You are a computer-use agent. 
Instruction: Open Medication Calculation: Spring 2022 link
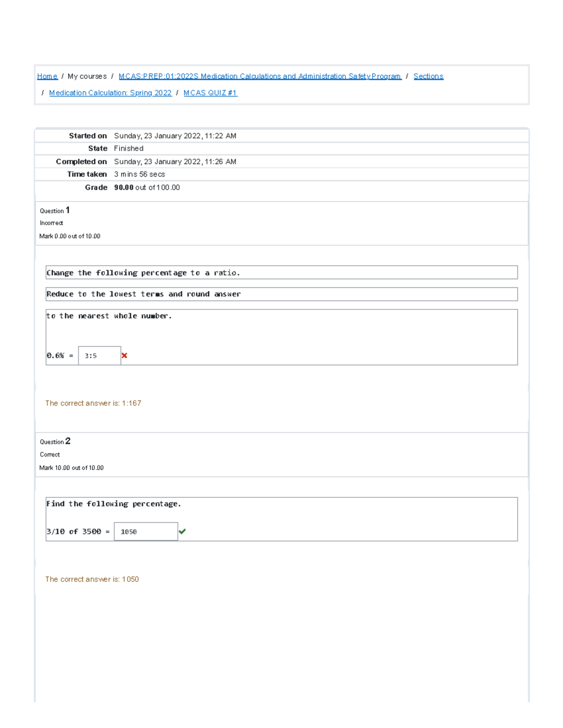click(x=110, y=93)
